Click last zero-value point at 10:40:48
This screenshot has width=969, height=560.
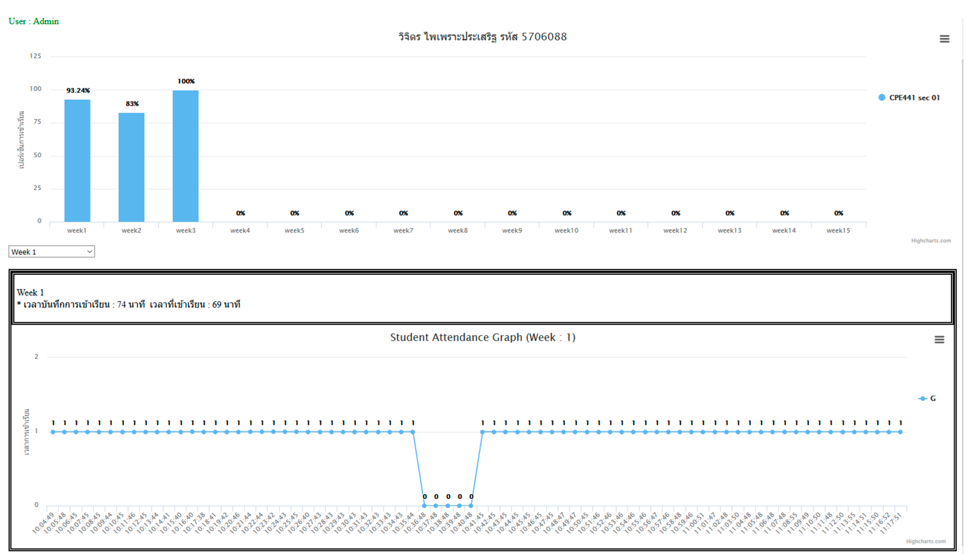click(x=471, y=505)
